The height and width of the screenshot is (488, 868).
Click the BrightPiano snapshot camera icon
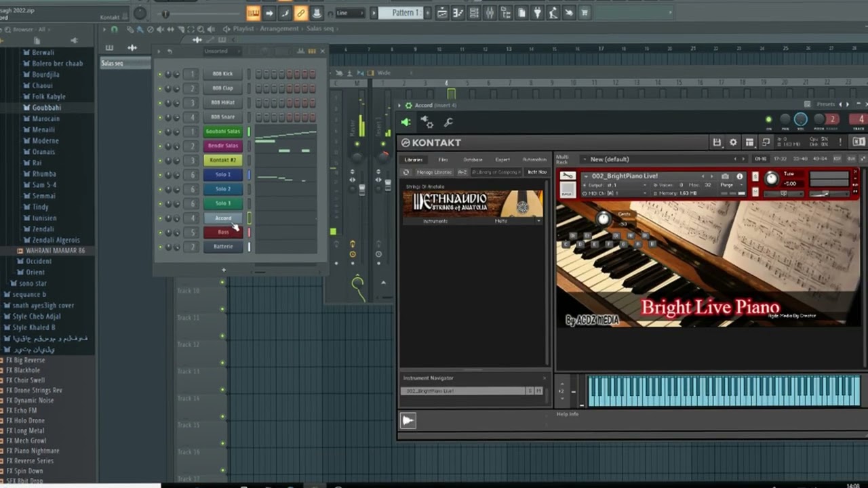click(x=725, y=176)
